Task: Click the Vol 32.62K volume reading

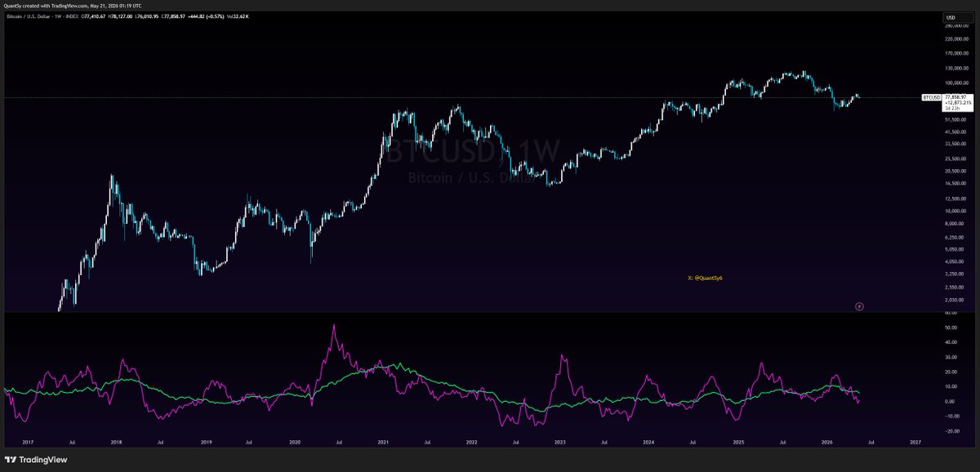Action: pos(236,16)
